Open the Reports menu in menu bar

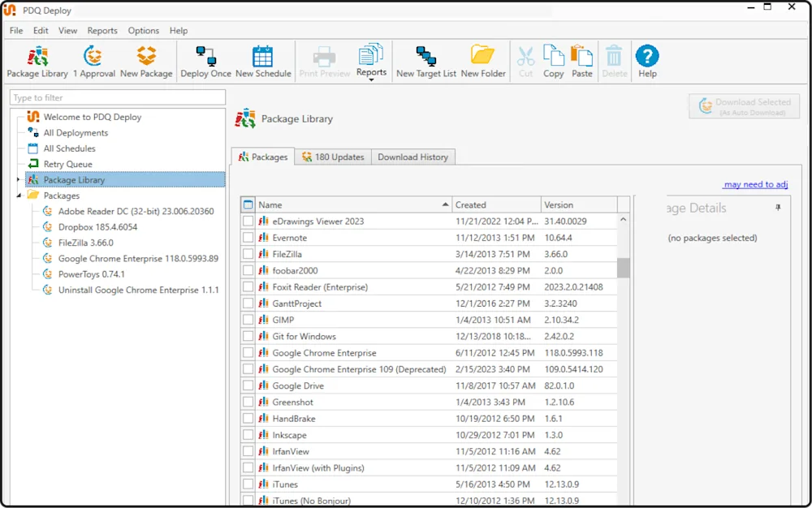(102, 31)
